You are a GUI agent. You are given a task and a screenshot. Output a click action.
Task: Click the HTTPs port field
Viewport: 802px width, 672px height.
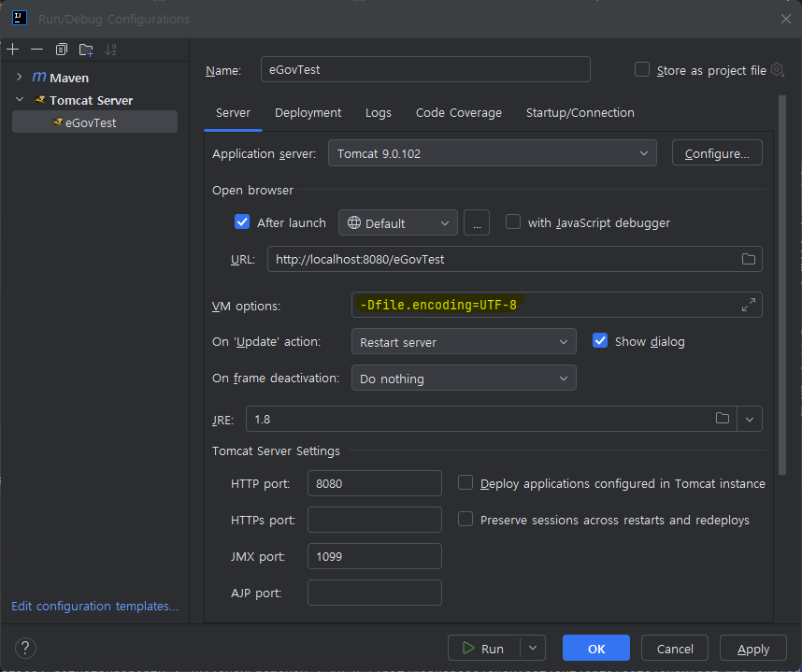click(x=375, y=520)
